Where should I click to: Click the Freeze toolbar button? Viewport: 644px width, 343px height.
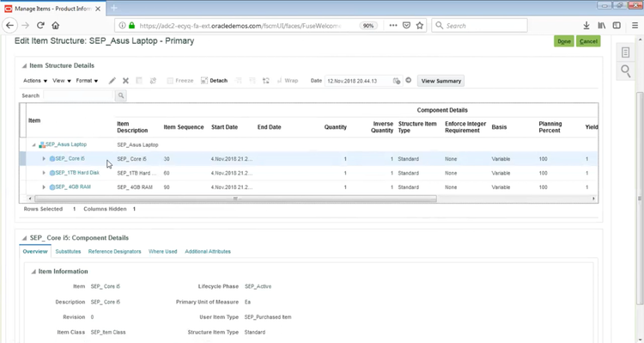coord(180,81)
